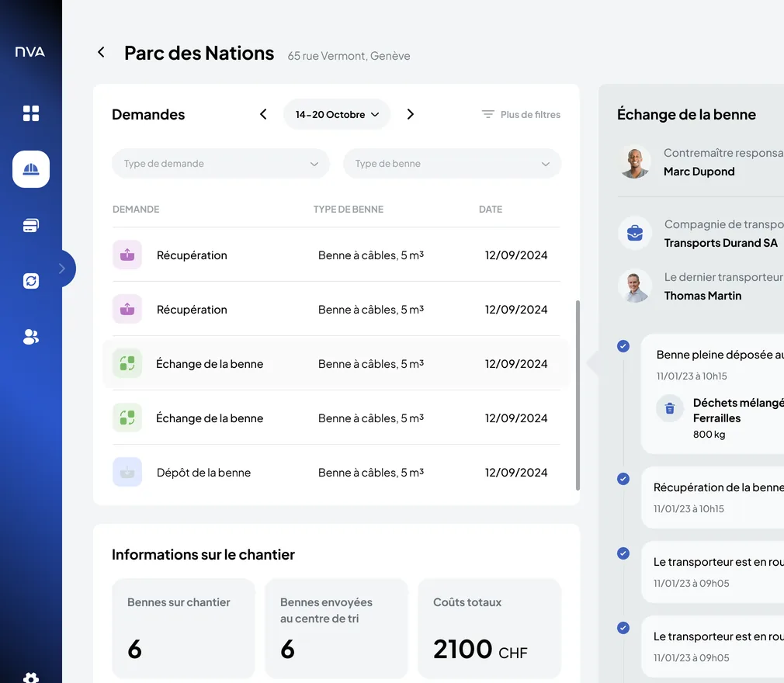Click the 800 kg weight value
Image resolution: width=784 pixels, height=683 pixels.
[709, 435]
